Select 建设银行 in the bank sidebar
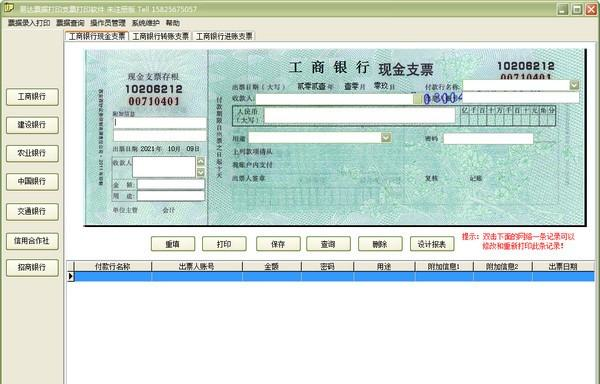 [x=32, y=125]
